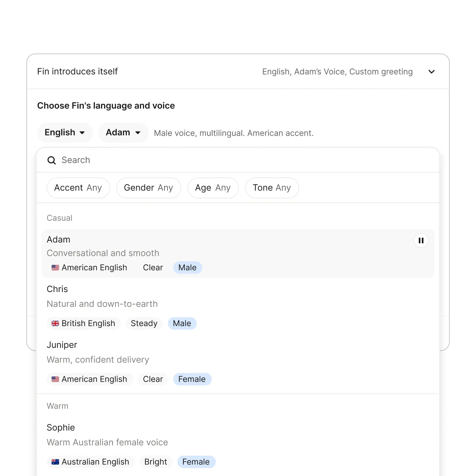Open the Gender filter
Screen dimensions: 476x476
click(148, 187)
